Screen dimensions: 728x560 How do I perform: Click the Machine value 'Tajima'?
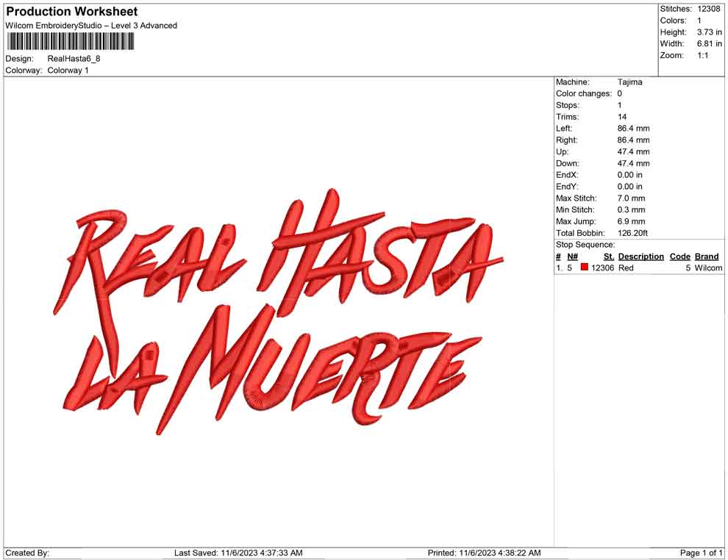pos(629,82)
